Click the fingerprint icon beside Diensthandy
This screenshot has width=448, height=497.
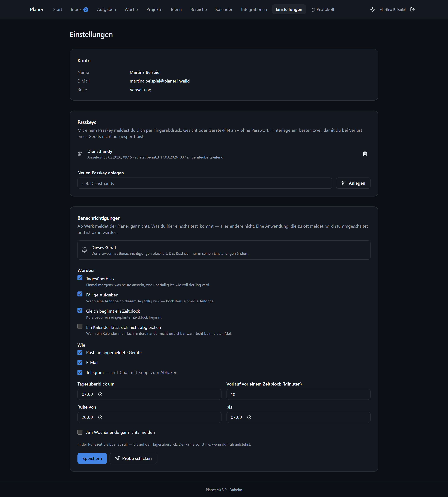click(80, 154)
